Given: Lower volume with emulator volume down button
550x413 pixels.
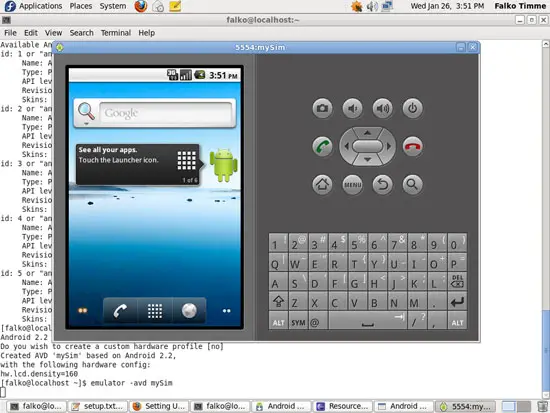Looking at the screenshot, I should pyautogui.click(x=353, y=108).
